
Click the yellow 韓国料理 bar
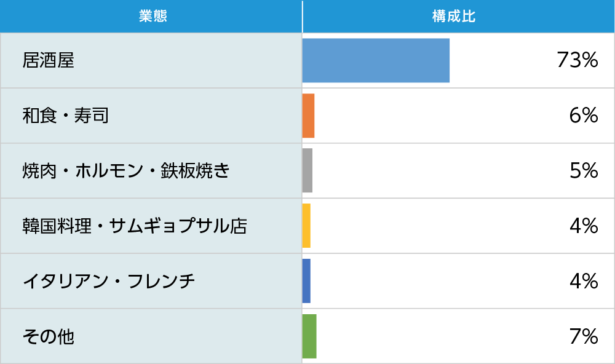pyautogui.click(x=306, y=226)
